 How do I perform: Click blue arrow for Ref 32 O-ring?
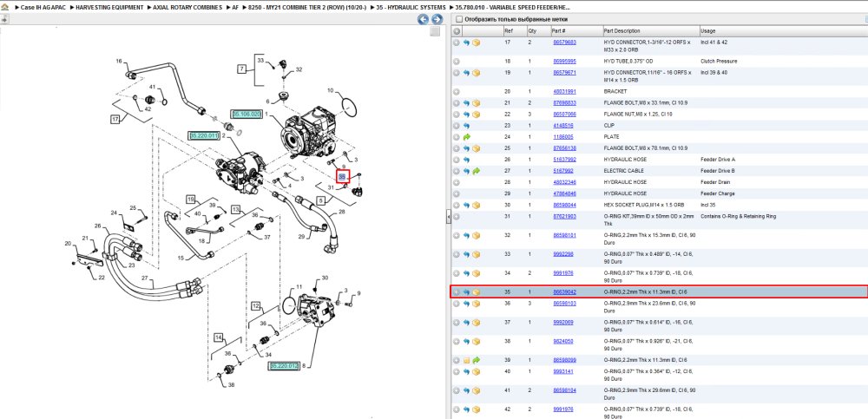click(x=466, y=235)
